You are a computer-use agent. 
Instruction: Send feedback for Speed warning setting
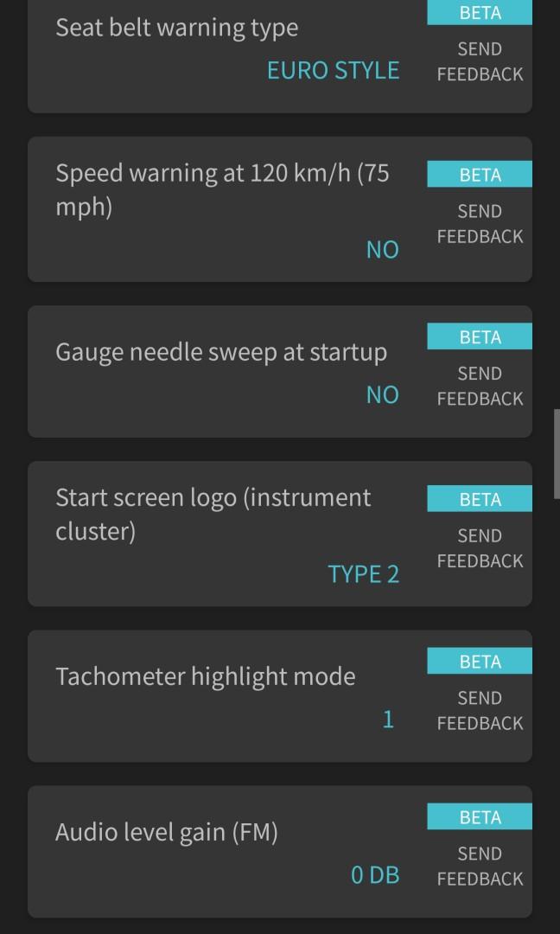480,224
